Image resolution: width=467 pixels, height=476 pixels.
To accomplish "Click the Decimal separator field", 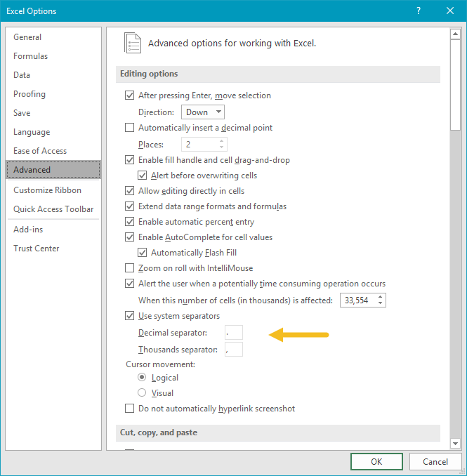I will click(x=234, y=332).
